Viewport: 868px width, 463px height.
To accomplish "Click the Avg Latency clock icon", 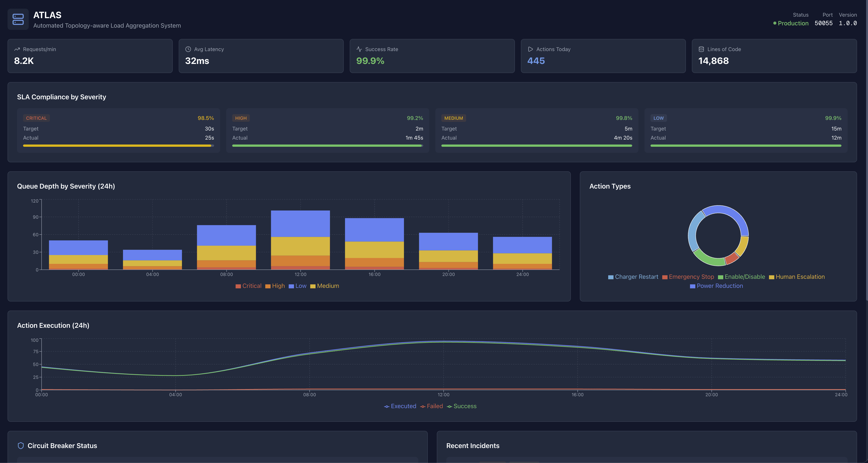I will (x=188, y=49).
